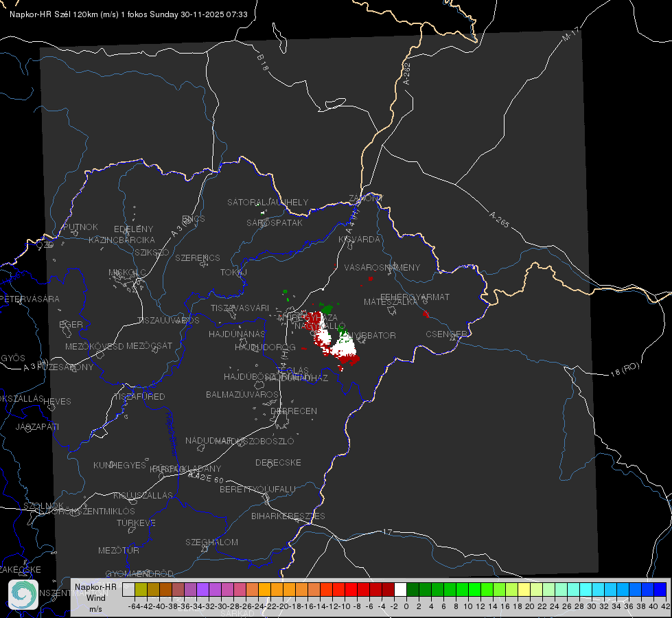Click the A-265 road label
This screenshot has width=672, height=618.
[499, 220]
